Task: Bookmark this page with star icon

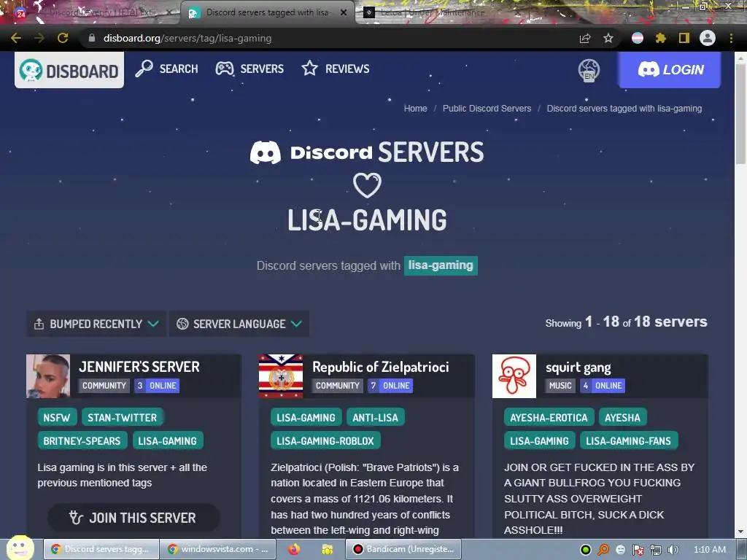Action: point(608,38)
